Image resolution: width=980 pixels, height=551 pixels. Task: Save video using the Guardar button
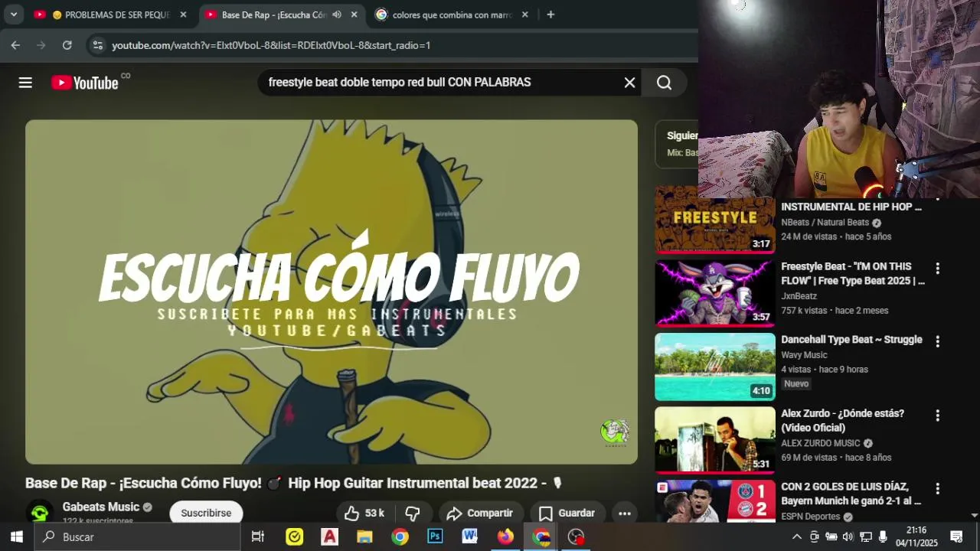tap(567, 513)
